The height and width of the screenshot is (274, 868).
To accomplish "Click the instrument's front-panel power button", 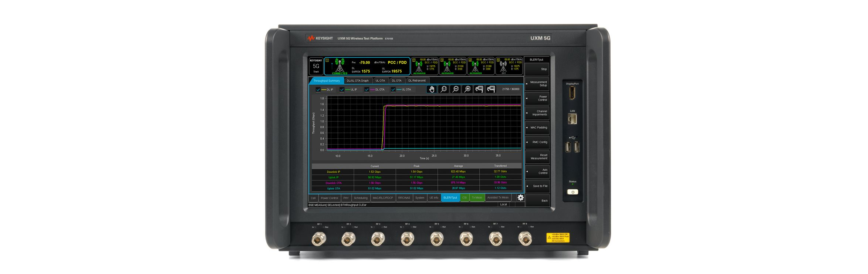I will 573,192.
